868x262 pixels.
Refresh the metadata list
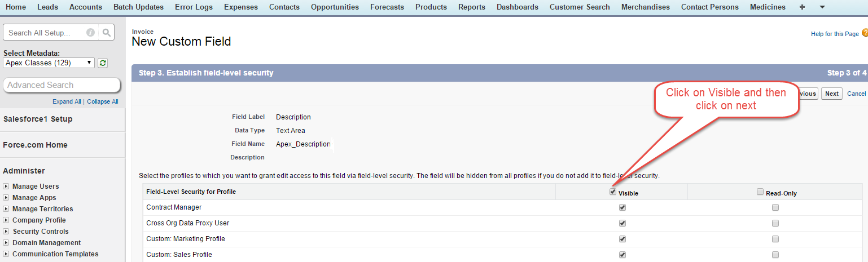(103, 63)
